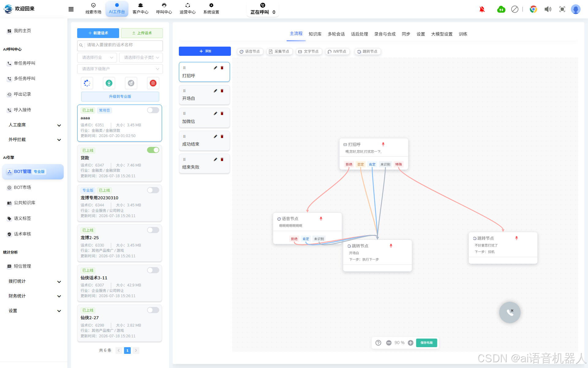
Task: Click the script name search field
Action: (120, 45)
